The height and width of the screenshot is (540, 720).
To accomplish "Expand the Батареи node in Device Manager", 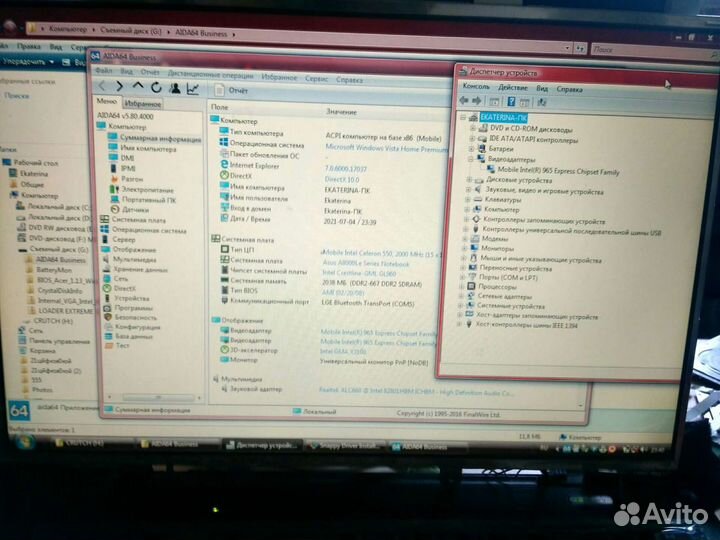I will [469, 149].
